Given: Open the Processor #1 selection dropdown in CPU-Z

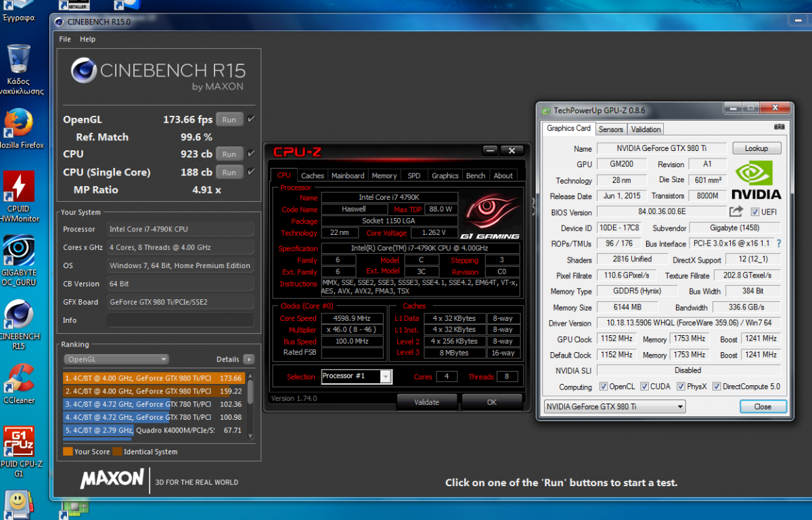Looking at the screenshot, I should click(x=357, y=376).
